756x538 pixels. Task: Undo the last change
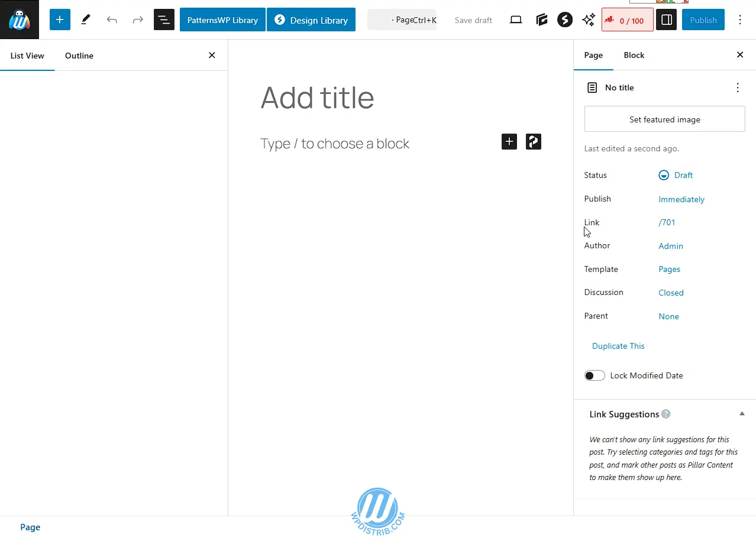(x=112, y=20)
